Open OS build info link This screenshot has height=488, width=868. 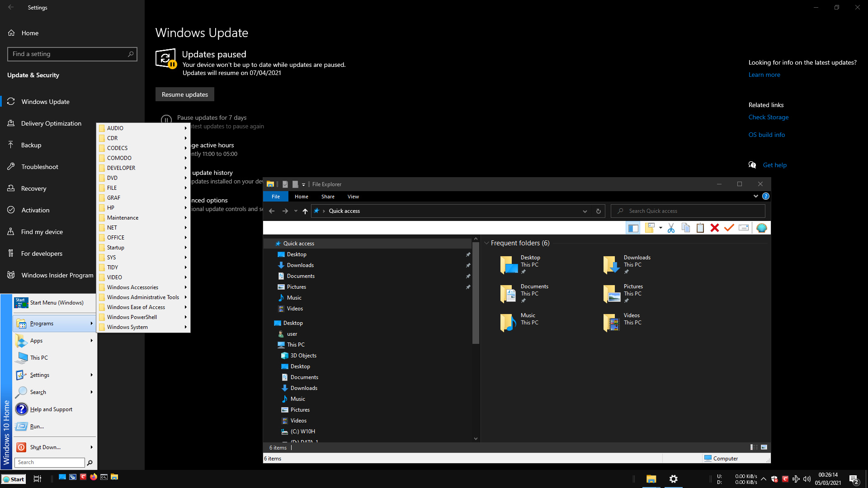[766, 135]
